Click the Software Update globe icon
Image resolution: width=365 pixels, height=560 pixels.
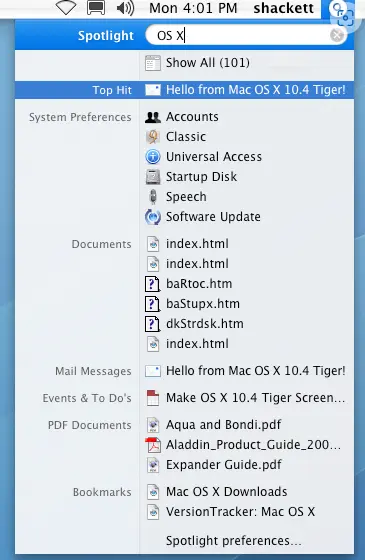[x=153, y=217]
